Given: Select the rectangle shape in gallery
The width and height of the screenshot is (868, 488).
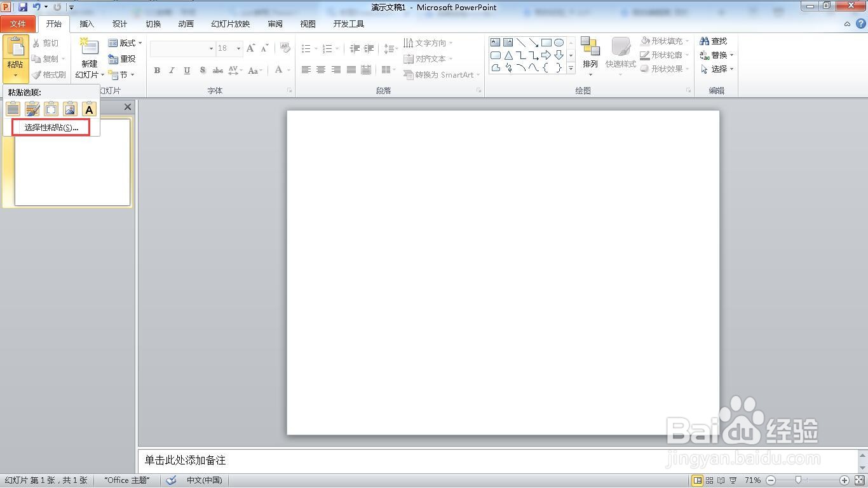Looking at the screenshot, I should click(546, 43).
